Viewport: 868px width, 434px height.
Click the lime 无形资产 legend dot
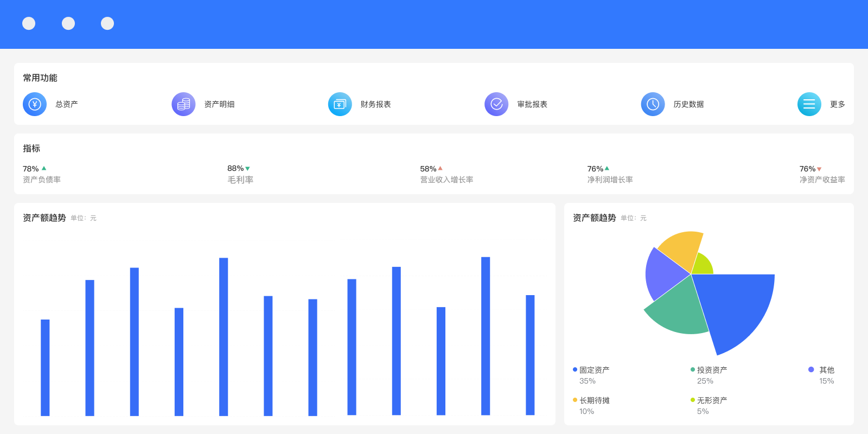pyautogui.click(x=693, y=400)
